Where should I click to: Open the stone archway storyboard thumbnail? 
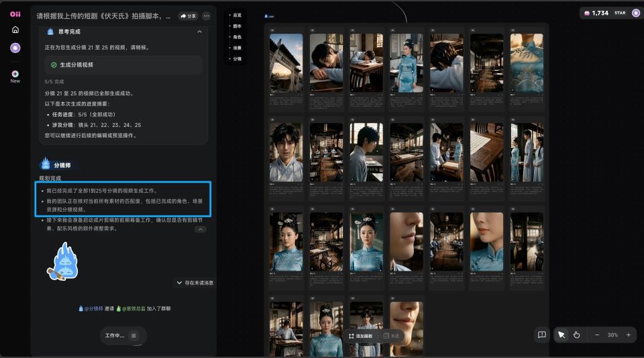pyautogui.click(x=286, y=63)
